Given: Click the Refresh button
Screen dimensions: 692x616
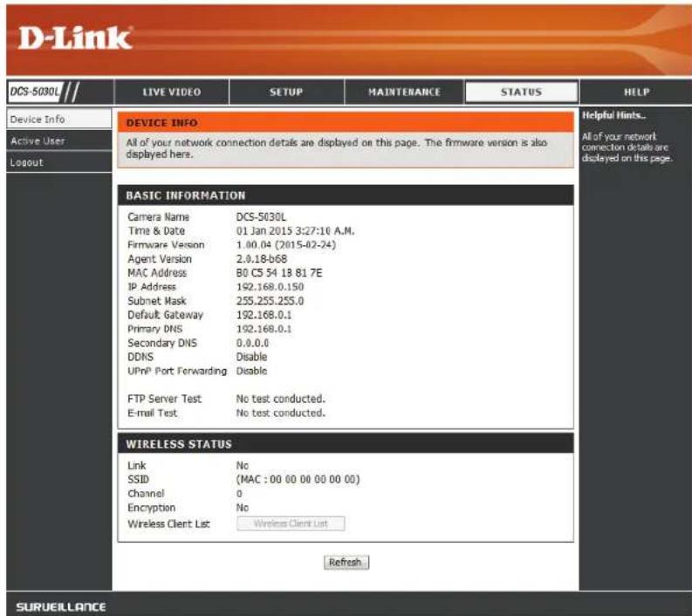Looking at the screenshot, I should click(346, 562).
